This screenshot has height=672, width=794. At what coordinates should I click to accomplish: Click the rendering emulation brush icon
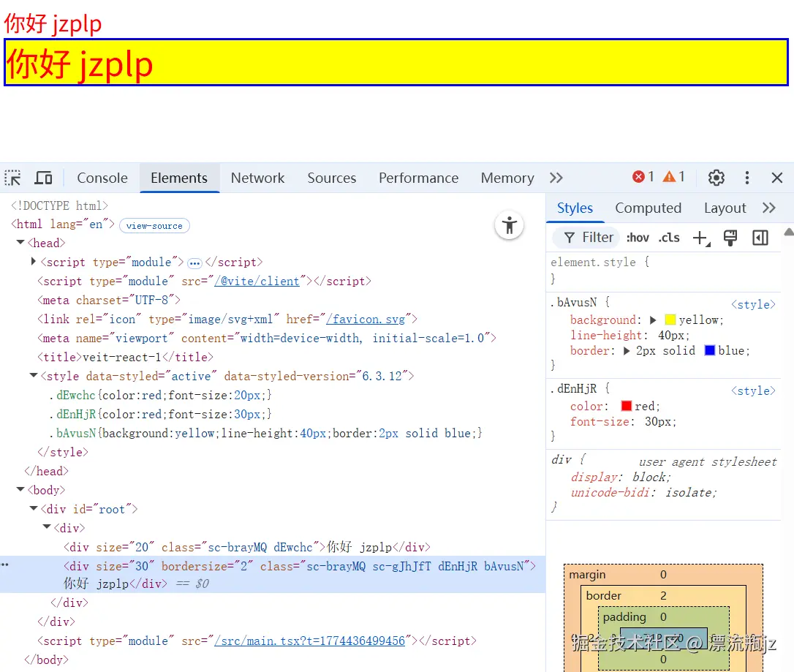point(730,237)
